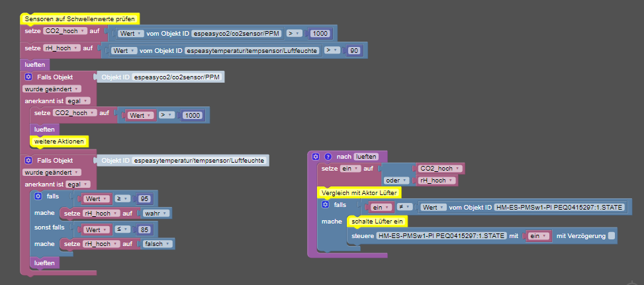Select lueften call at bottom of Luftfeuchte trigger
Viewport: 644px width, 285px height.
pyautogui.click(x=45, y=263)
